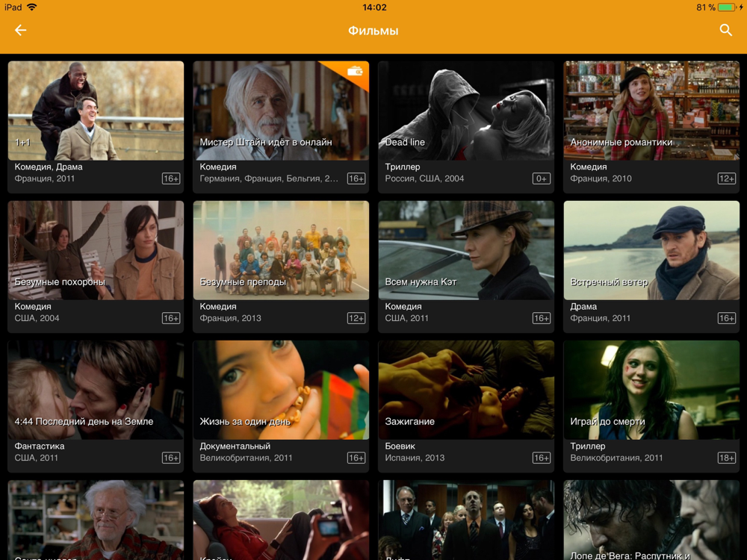The width and height of the screenshot is (747, 560).
Task: Tap the США, 2004 line under Безумные похороны
Action: coord(37,318)
